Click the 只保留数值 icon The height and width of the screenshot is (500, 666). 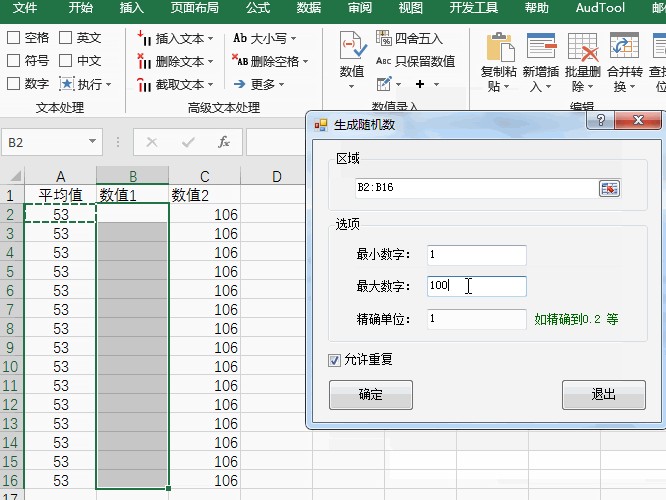[x=383, y=61]
